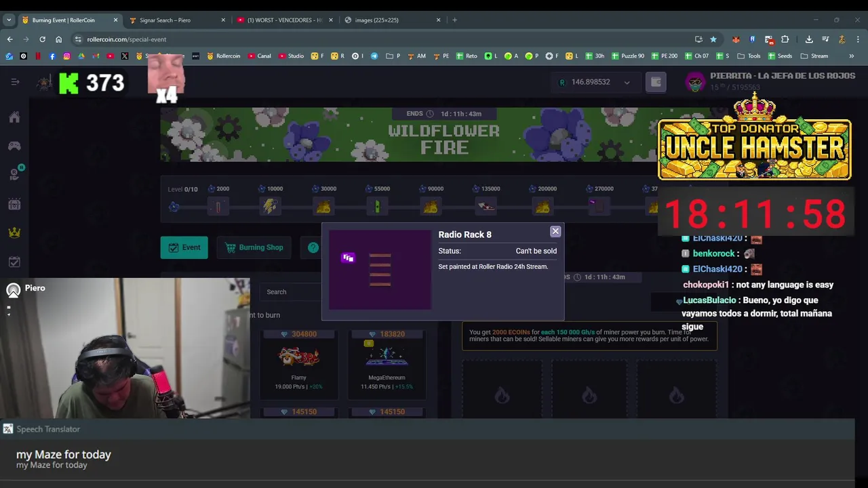Show more bookmarks with double chevron
Image resolution: width=868 pixels, height=488 pixels.
pyautogui.click(x=852, y=56)
